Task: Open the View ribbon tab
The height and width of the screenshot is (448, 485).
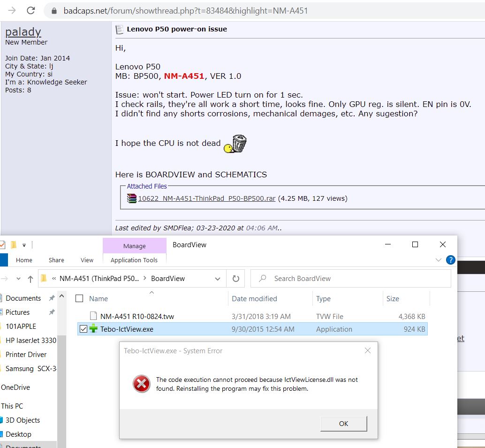Action: coord(87,260)
